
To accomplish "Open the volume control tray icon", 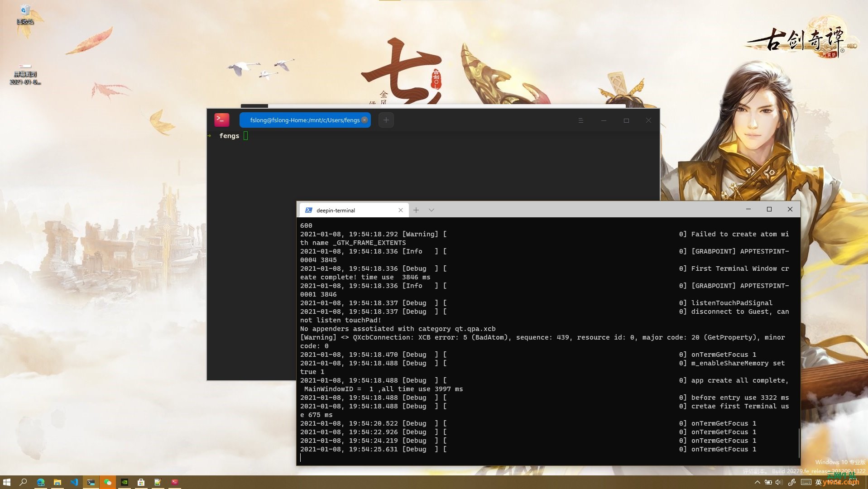I will 779,483.
